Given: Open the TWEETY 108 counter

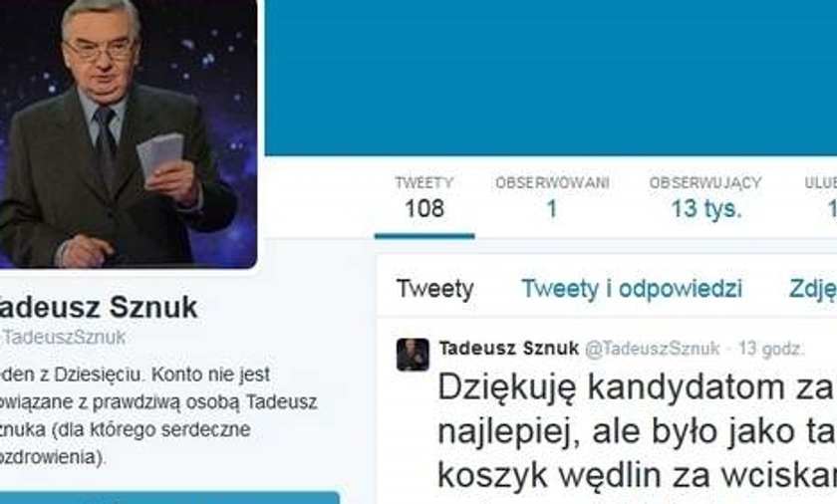Looking at the screenshot, I should 424,197.
